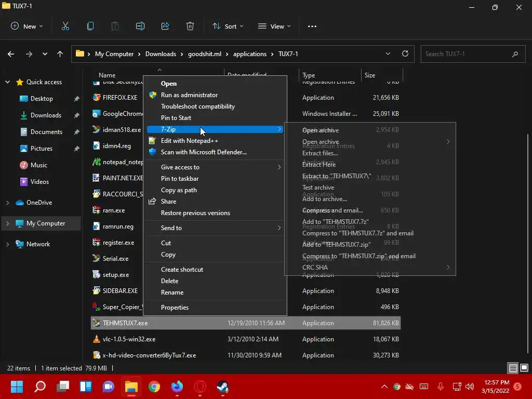
Task: Click applications breadcrumb segment
Action: pos(250,54)
